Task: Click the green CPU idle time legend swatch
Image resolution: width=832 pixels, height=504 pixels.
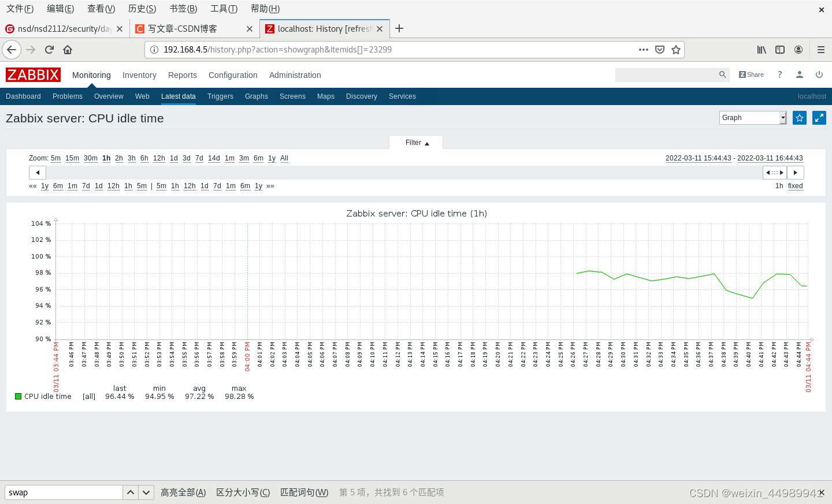Action: click(x=18, y=396)
